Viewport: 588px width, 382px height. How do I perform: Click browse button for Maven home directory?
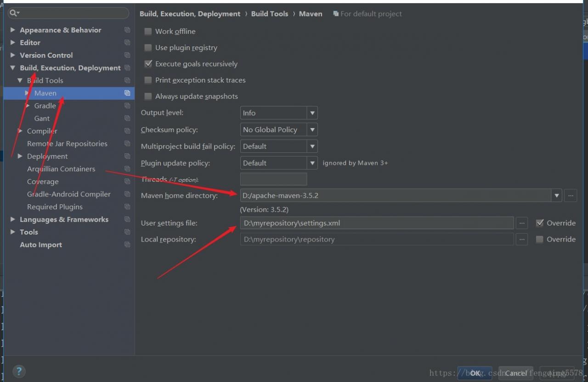coord(571,196)
